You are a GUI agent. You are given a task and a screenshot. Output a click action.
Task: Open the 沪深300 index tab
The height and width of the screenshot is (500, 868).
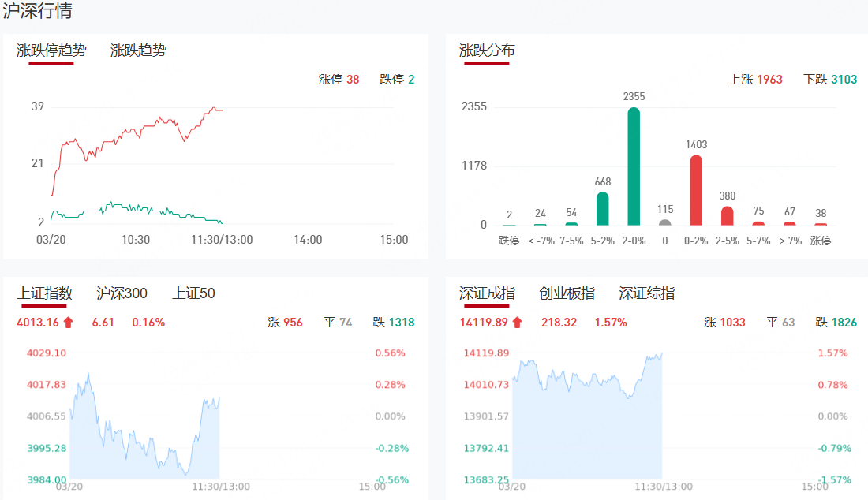122,293
